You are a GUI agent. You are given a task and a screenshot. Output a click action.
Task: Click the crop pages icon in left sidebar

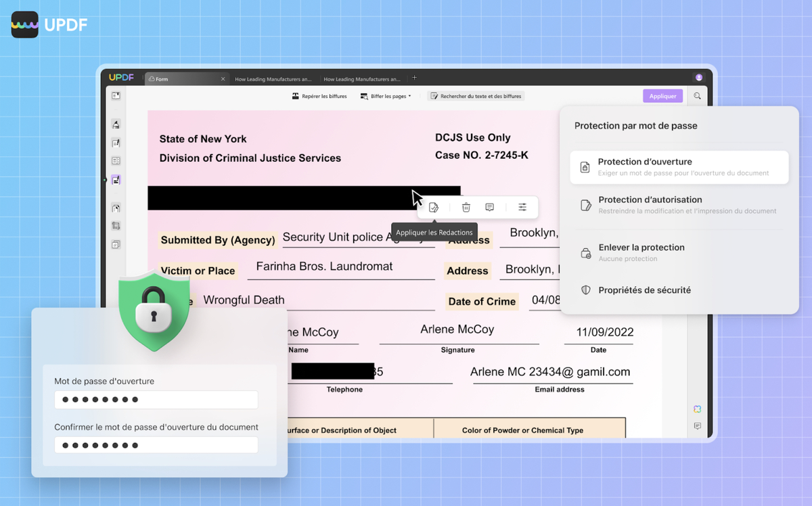pyautogui.click(x=116, y=226)
